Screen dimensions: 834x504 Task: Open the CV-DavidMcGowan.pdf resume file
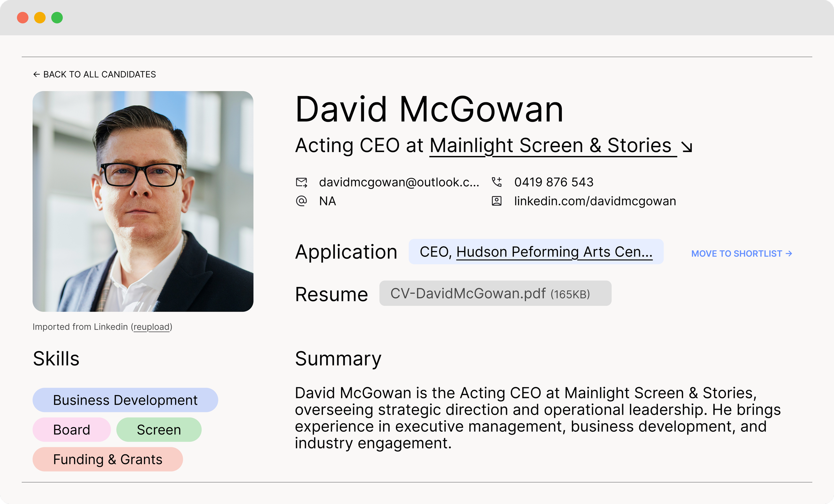click(495, 293)
